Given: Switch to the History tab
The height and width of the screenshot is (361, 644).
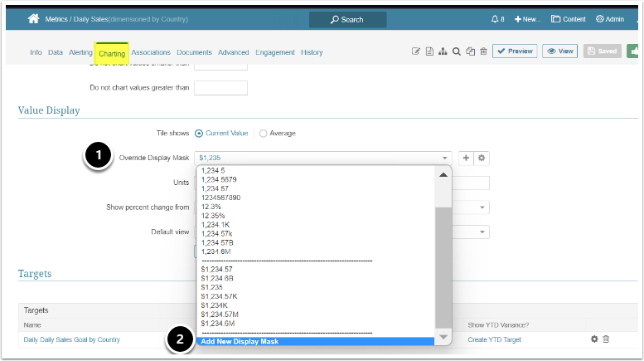Looking at the screenshot, I should coord(312,52).
